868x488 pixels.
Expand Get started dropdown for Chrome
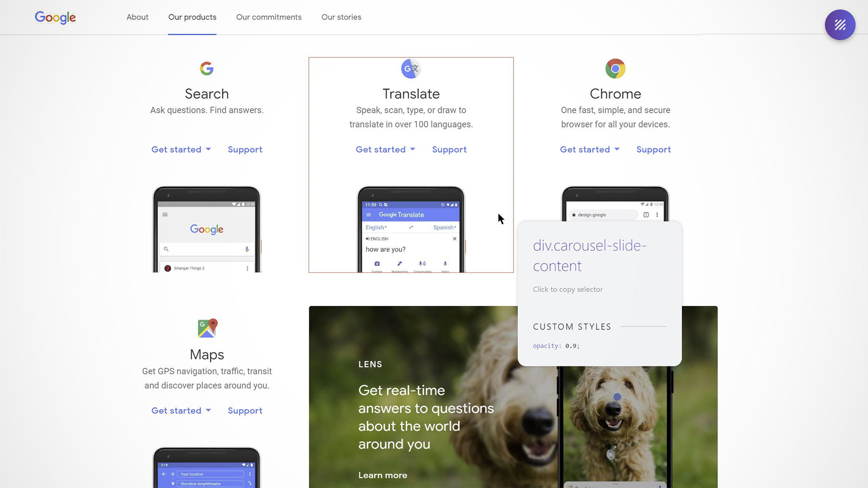[589, 150]
